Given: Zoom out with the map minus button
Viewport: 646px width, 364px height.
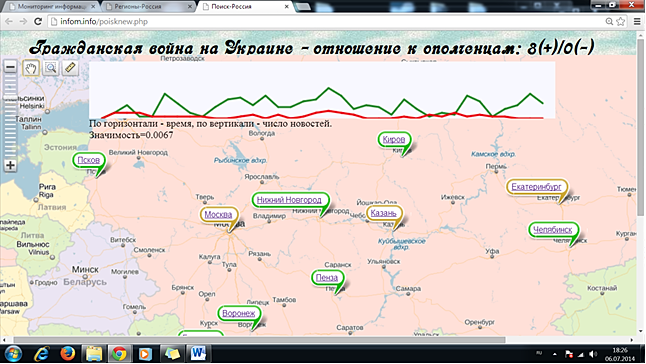Looking at the screenshot, I should (10, 66).
